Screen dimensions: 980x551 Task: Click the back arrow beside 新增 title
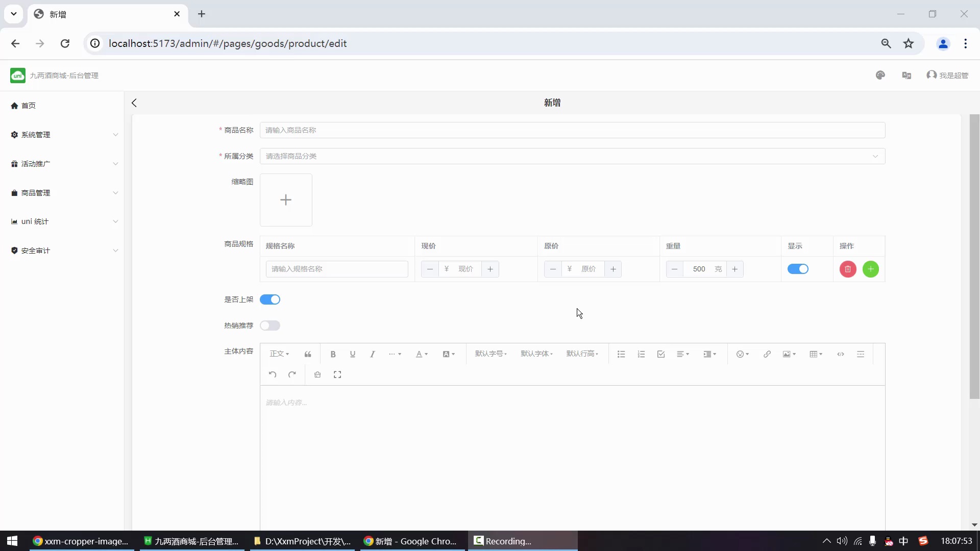tap(134, 103)
